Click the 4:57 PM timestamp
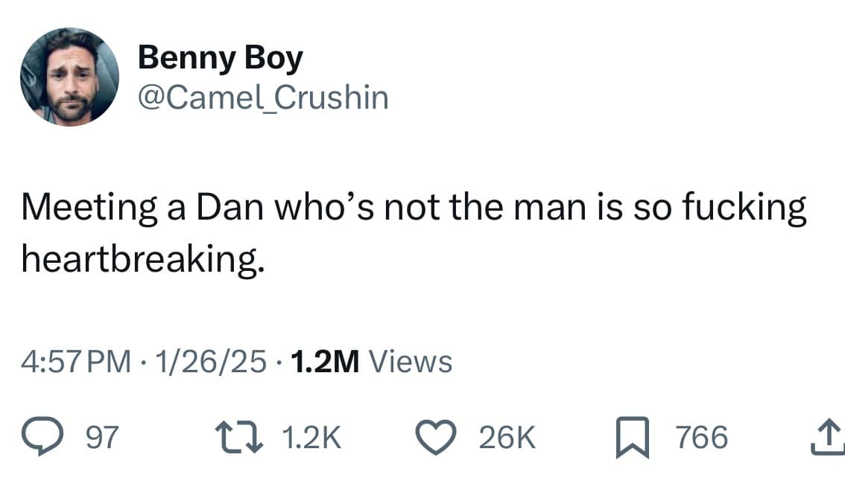845x504 pixels. [x=70, y=362]
